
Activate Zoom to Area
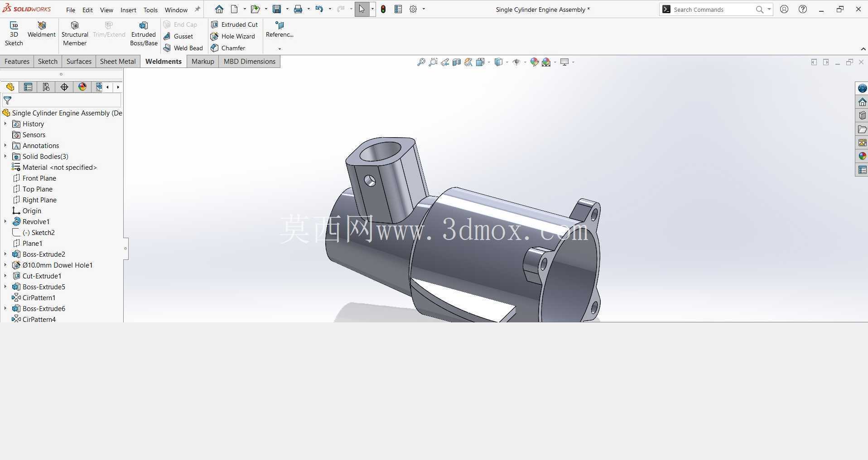[x=433, y=62]
